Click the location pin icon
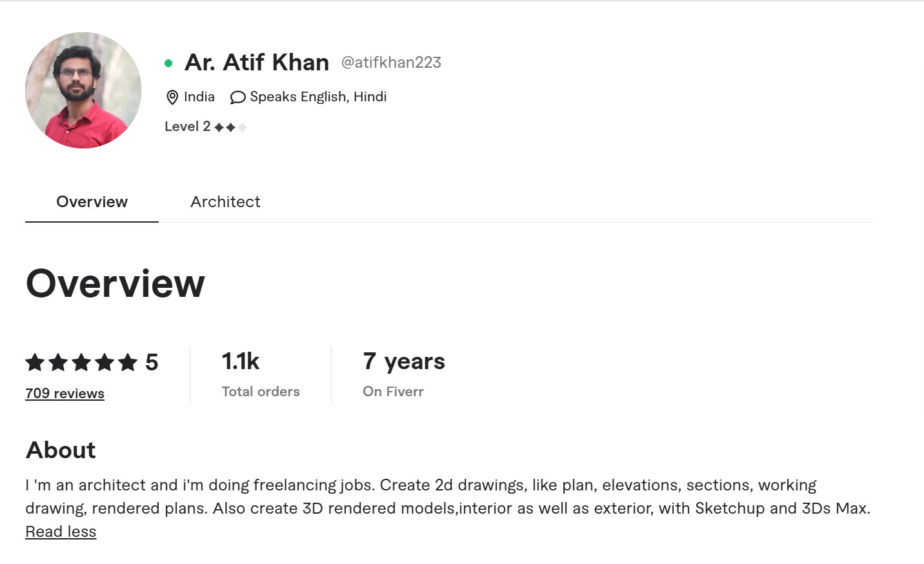This screenshot has width=924, height=564. (172, 97)
